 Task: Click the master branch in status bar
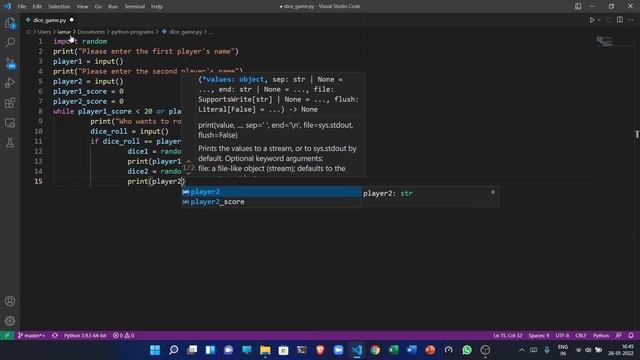click(31, 336)
